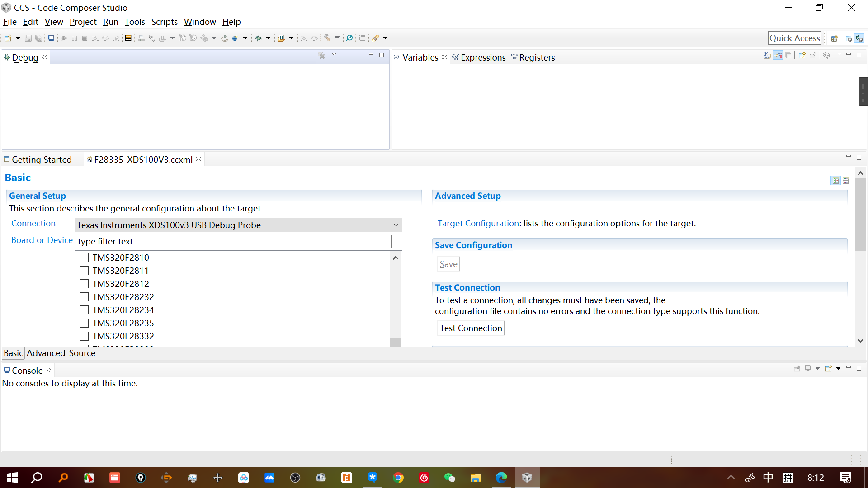Click the Save toolbar icon
868x488 pixels.
click(x=28, y=38)
